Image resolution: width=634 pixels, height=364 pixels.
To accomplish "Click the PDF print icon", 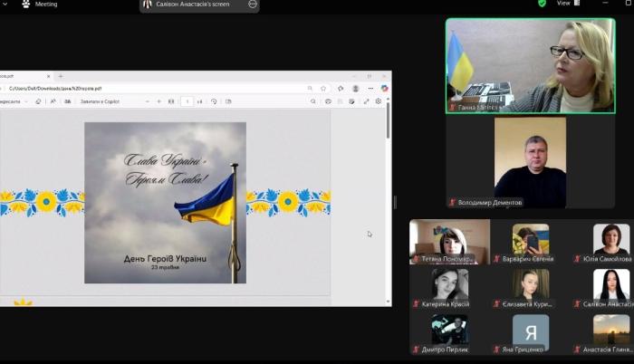I will coord(328,101).
